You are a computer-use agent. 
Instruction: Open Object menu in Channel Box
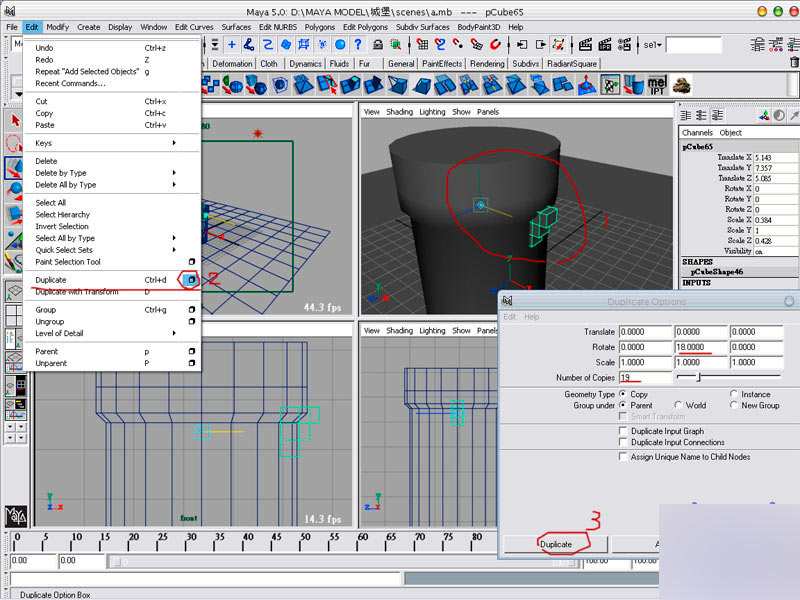[731, 133]
